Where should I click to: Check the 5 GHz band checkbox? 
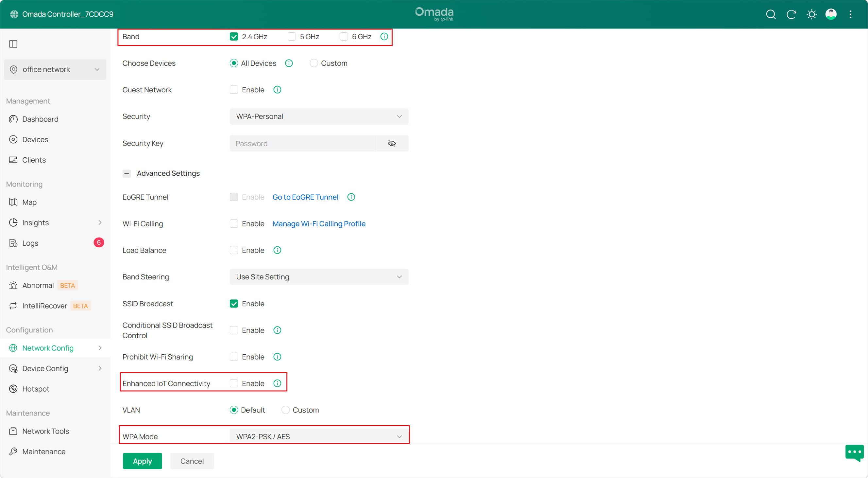click(292, 36)
